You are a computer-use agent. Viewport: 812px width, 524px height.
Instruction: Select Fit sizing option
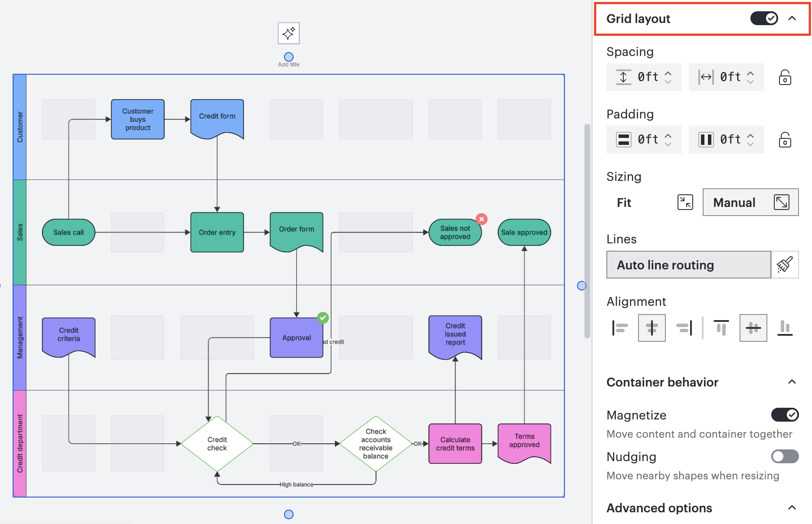pyautogui.click(x=654, y=202)
